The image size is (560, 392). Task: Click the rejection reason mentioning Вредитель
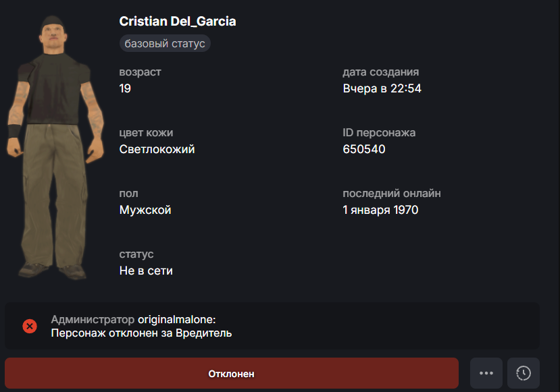(x=141, y=333)
